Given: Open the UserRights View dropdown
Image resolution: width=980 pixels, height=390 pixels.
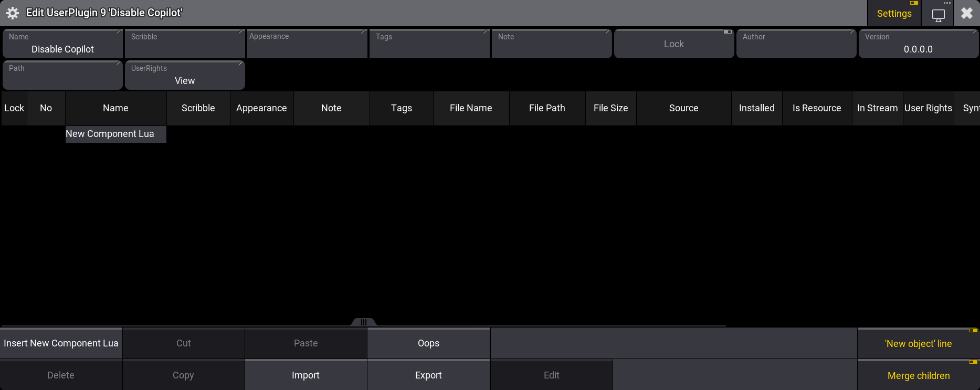Looking at the screenshot, I should [185, 76].
